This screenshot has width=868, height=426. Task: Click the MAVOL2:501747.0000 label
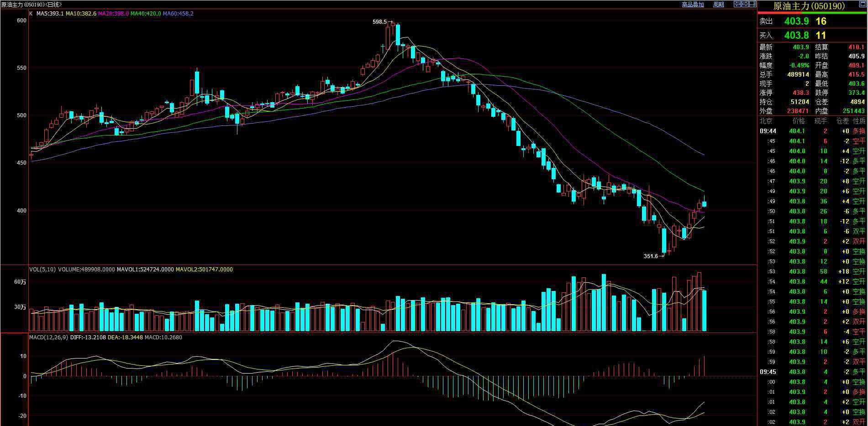[204, 270]
